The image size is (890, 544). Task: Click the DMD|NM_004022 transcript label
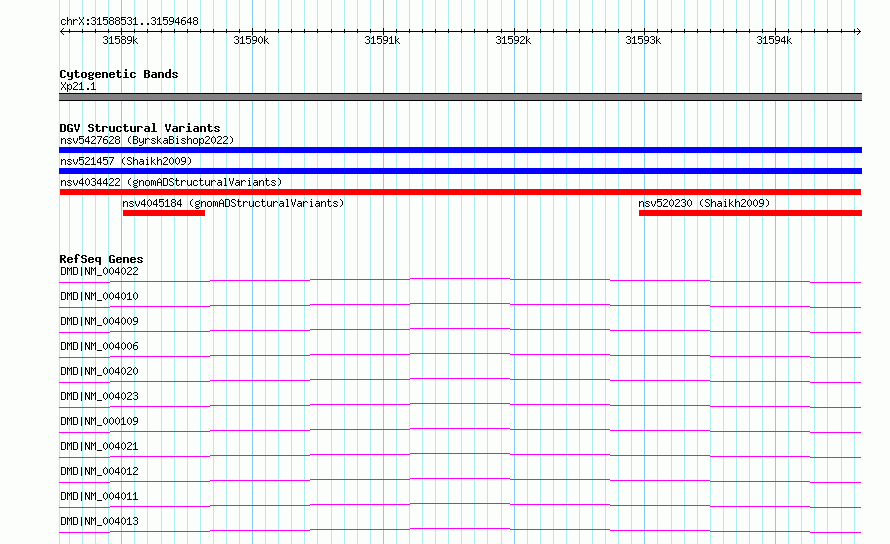point(99,271)
